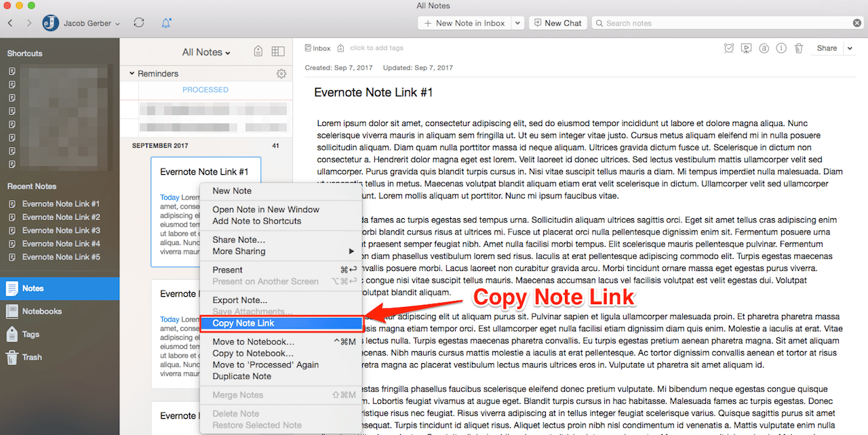Open the Notes section in sidebar
The width and height of the screenshot is (868, 435).
point(60,289)
